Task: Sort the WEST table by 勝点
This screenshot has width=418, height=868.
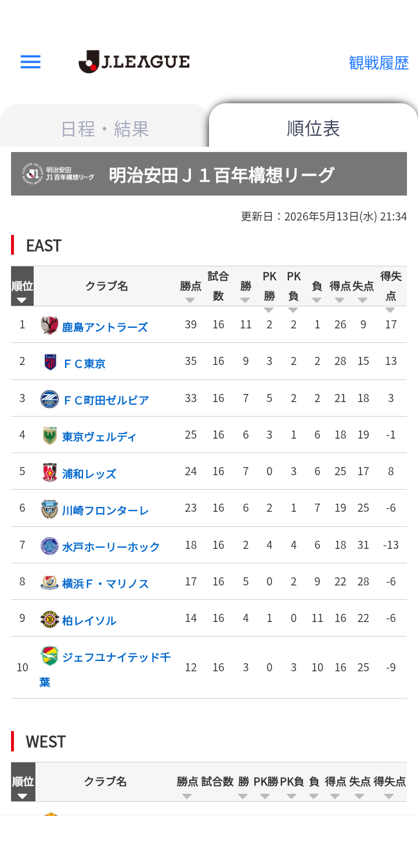Action: (187, 787)
